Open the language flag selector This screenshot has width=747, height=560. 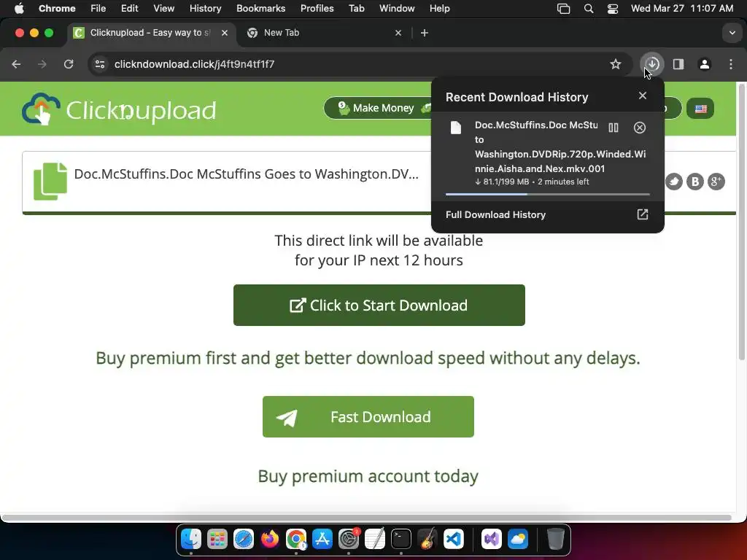point(700,109)
